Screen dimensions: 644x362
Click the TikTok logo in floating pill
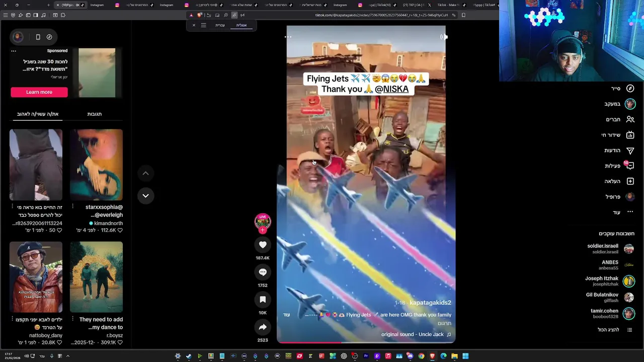coord(49,37)
